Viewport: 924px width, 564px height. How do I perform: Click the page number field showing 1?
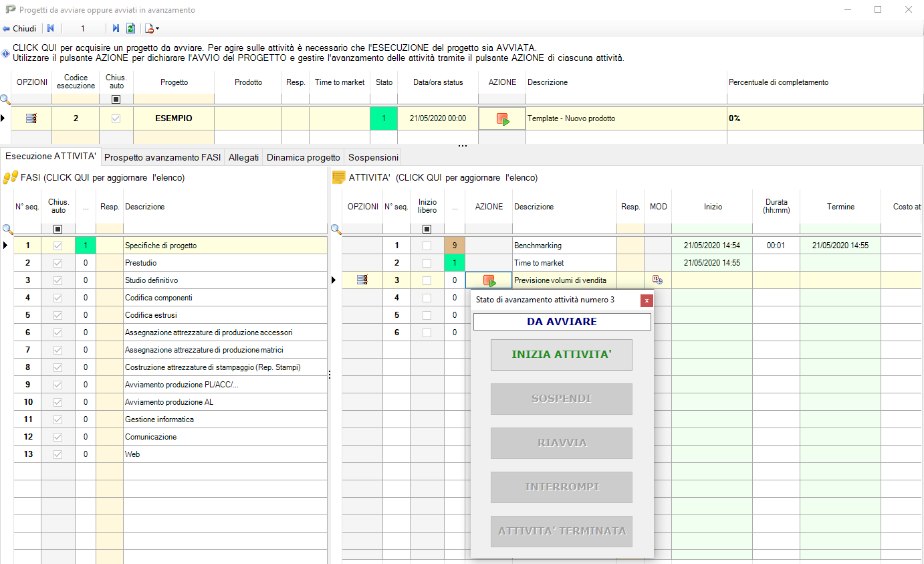pos(83,29)
